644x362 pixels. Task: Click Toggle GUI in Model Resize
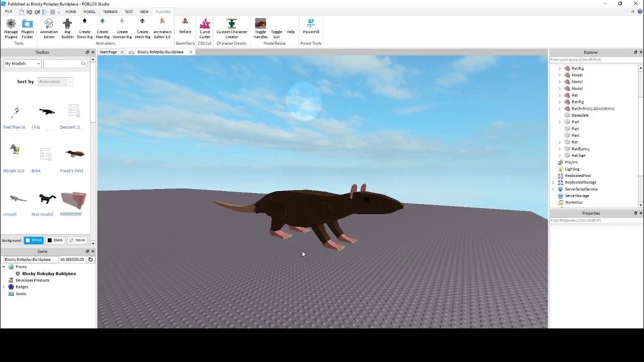(277, 34)
